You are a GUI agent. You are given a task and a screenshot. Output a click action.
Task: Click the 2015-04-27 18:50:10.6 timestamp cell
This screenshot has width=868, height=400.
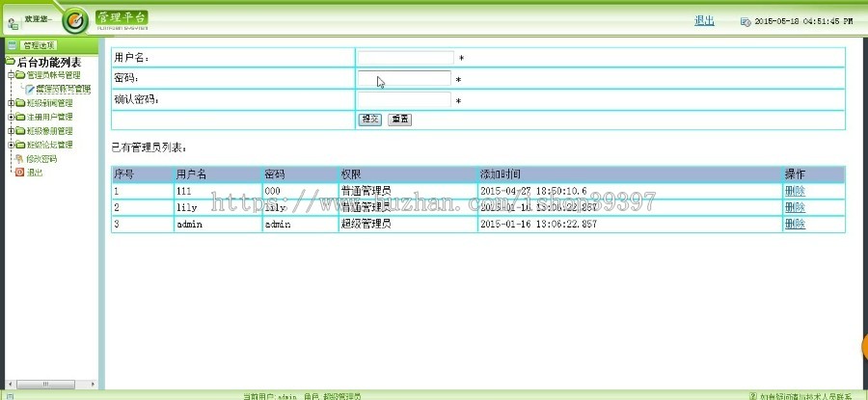(x=630, y=192)
